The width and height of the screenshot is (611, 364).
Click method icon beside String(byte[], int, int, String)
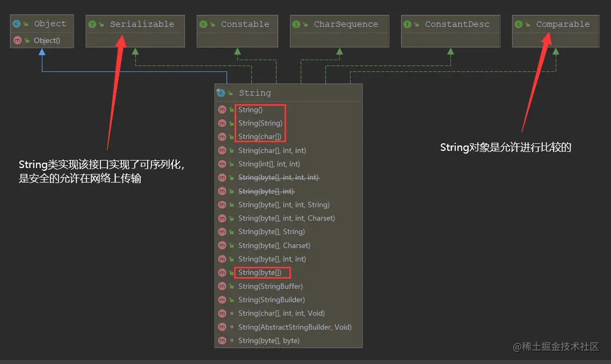click(x=222, y=205)
